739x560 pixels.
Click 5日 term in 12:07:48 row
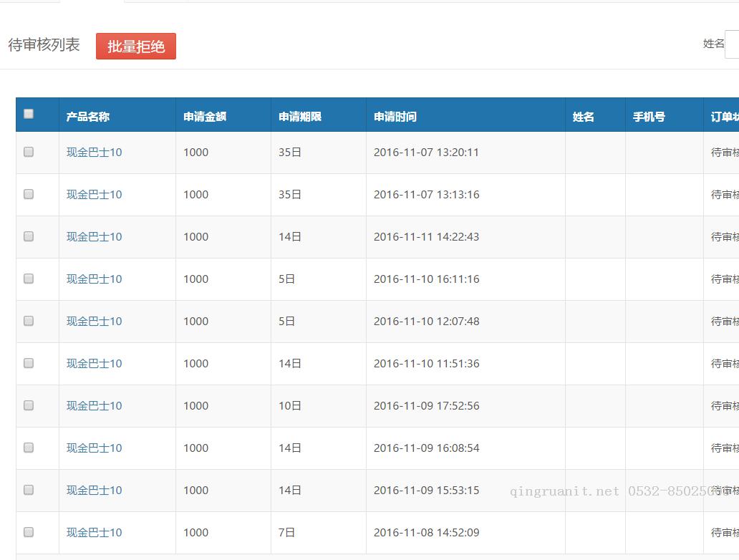click(x=286, y=322)
